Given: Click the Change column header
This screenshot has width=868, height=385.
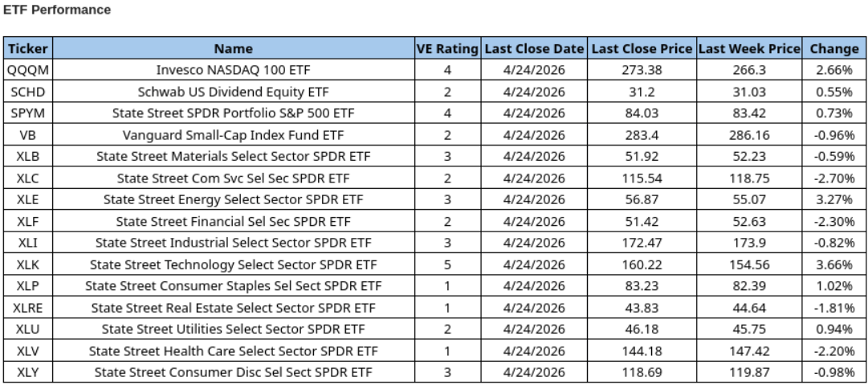Looking at the screenshot, I should (x=834, y=49).
